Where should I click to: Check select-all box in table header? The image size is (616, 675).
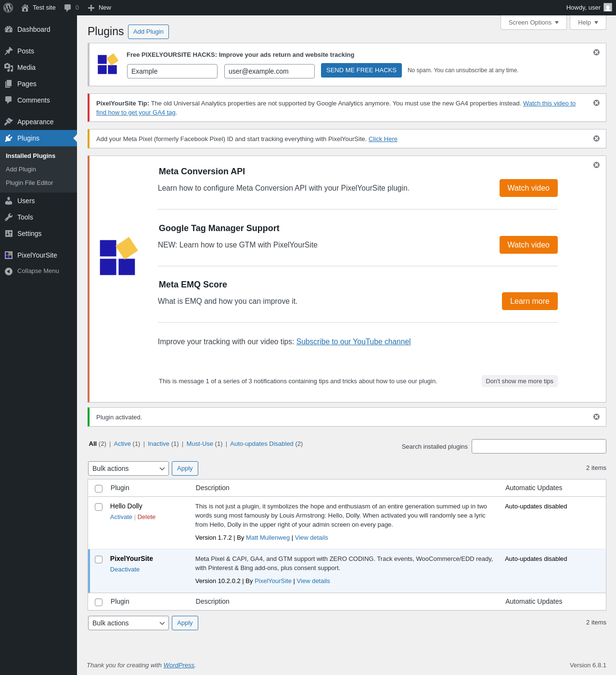point(99,489)
